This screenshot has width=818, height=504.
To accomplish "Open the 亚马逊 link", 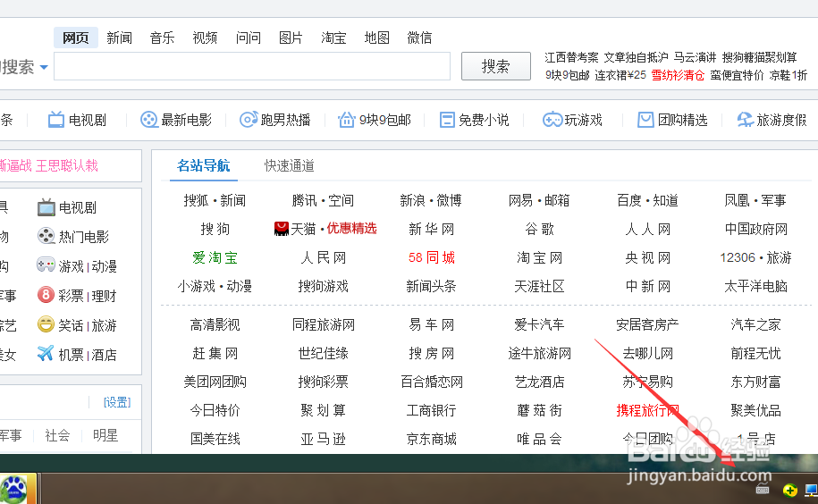I will tap(323, 439).
